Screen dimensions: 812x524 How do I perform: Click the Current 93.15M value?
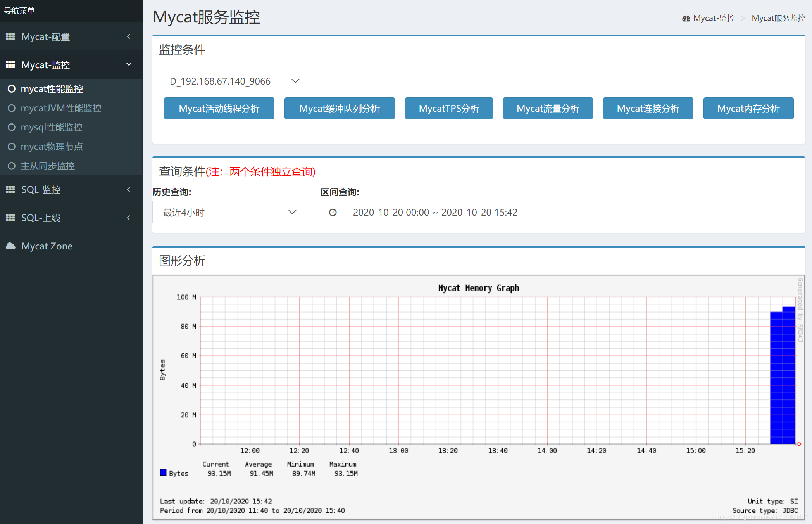pos(219,473)
